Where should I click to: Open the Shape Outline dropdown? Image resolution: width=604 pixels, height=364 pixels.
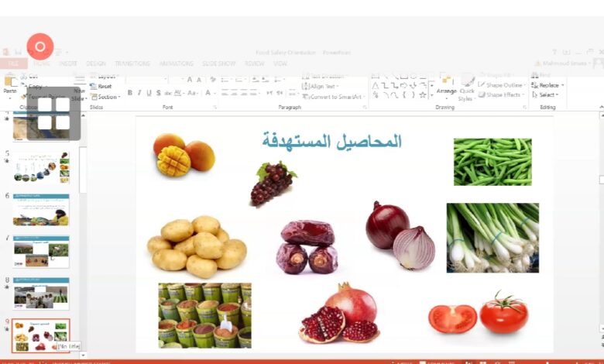pyautogui.click(x=503, y=85)
